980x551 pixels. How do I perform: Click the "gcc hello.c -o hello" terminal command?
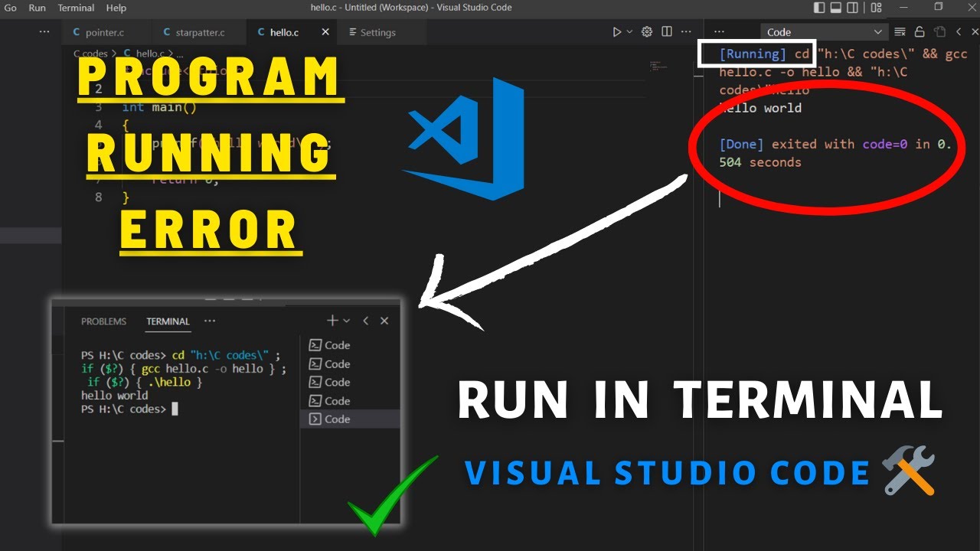click(202, 368)
